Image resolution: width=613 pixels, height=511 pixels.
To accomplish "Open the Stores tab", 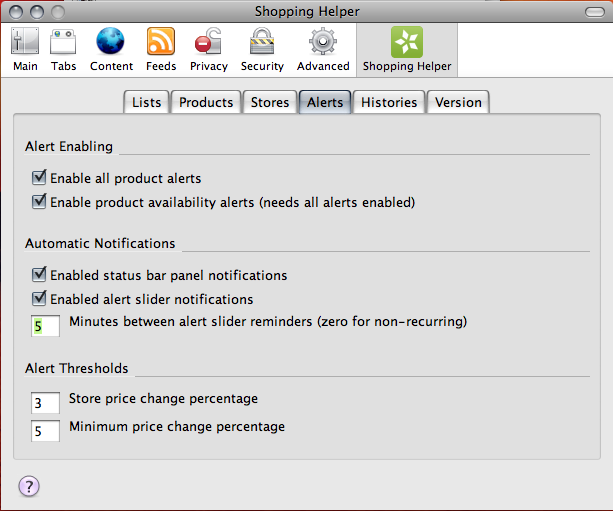I will coord(270,102).
